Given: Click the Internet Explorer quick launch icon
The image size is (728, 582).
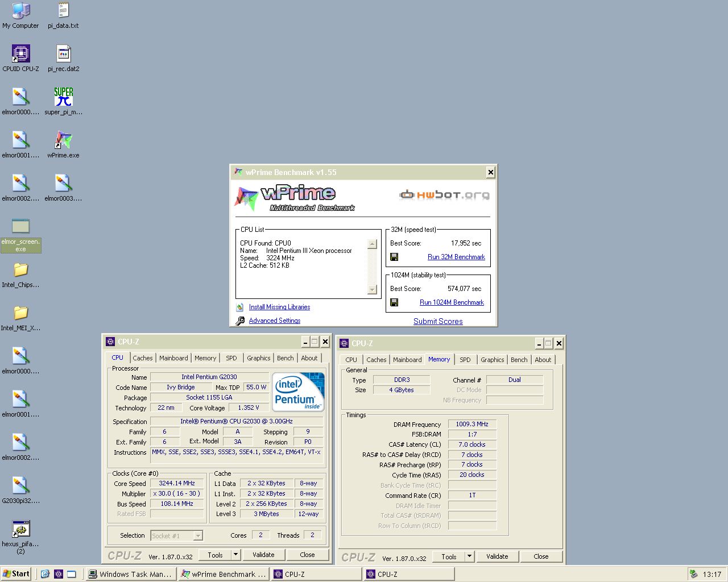Looking at the screenshot, I should [45, 574].
